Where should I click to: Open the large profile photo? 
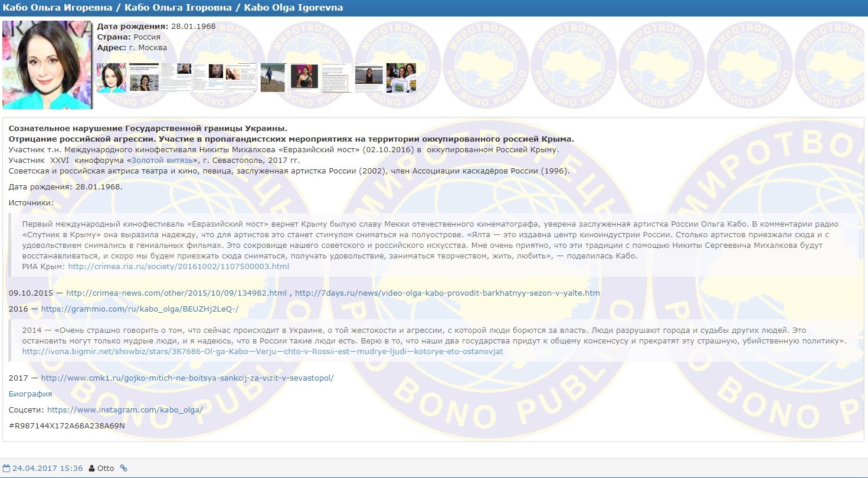(x=47, y=65)
